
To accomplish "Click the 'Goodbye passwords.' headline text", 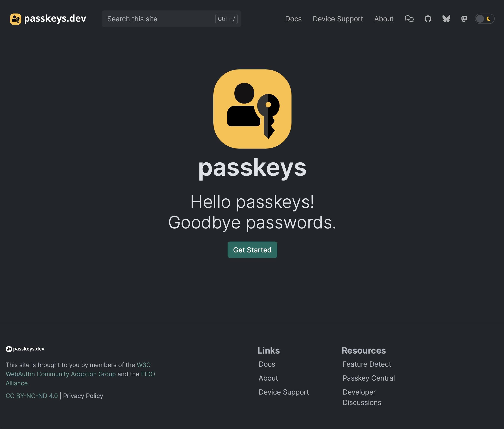I will pos(252,222).
